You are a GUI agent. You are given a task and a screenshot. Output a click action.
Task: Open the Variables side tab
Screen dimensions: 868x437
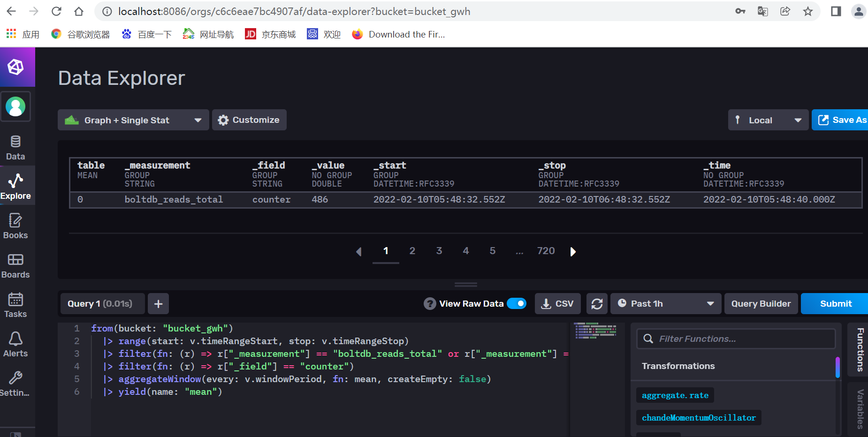coord(859,409)
